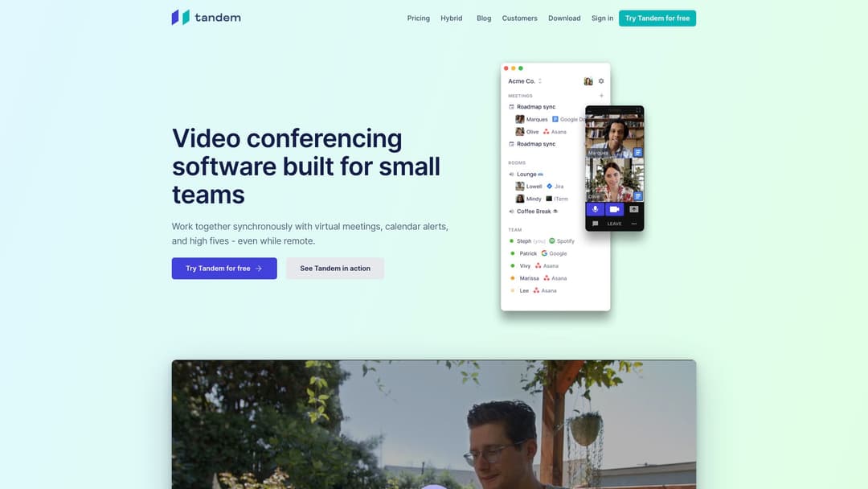
Task: Click the share screen icon in call window
Action: (634, 209)
